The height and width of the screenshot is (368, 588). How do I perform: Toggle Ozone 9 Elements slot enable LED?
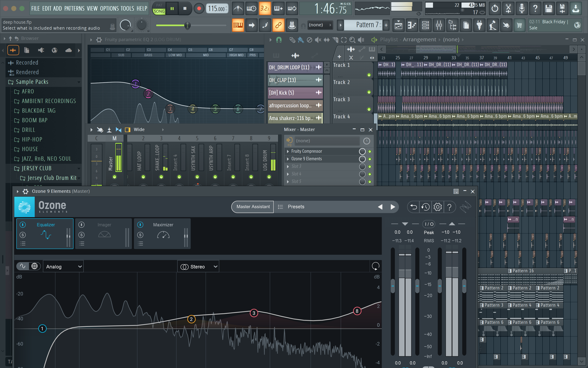pyautogui.click(x=370, y=159)
